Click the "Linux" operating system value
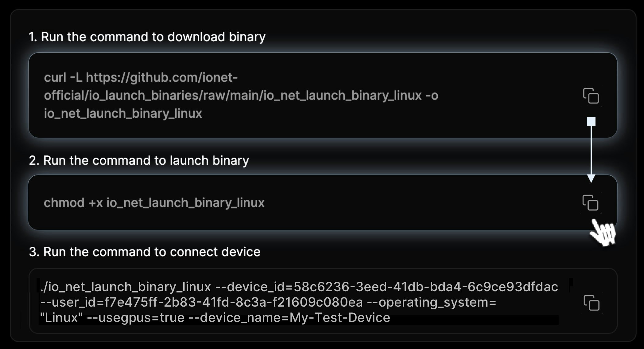 click(61, 317)
